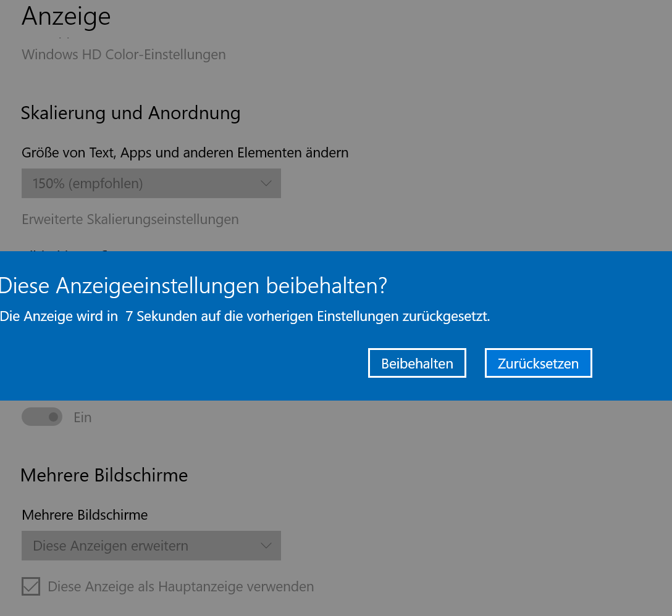Click the Anzeige page heading

coord(66,17)
